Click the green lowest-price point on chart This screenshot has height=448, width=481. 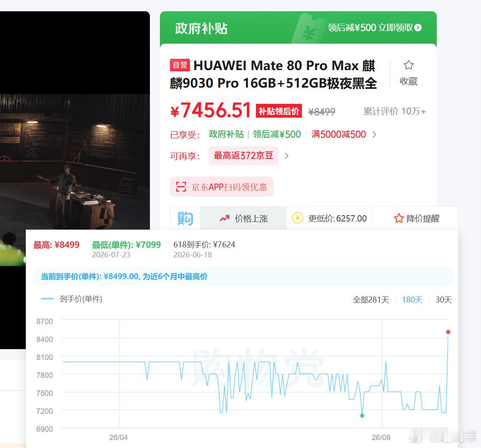coord(362,415)
